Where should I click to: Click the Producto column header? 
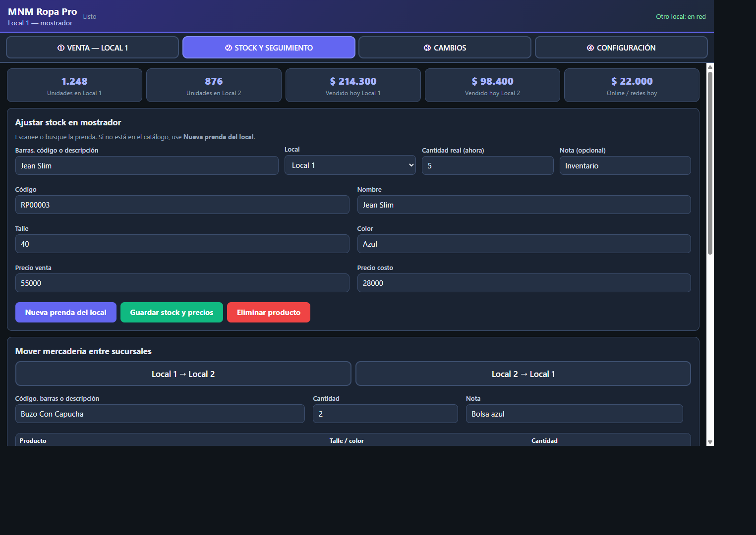pos(33,441)
